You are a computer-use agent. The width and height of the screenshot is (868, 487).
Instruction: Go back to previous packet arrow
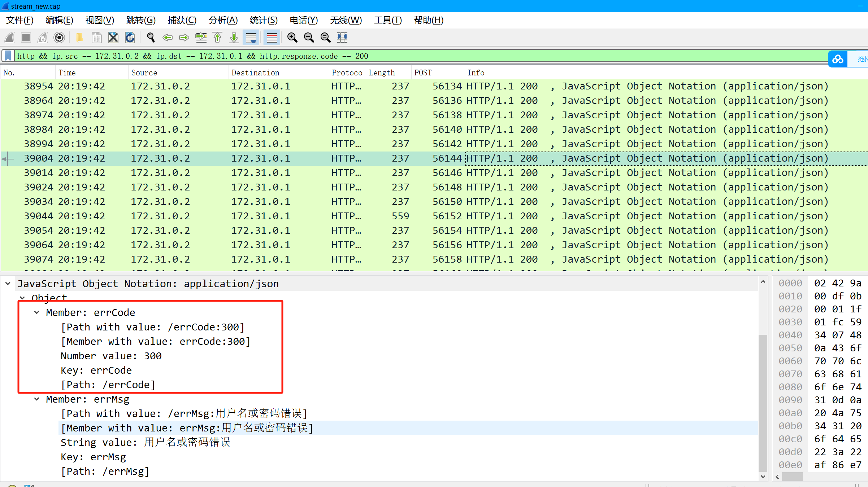[x=168, y=38]
